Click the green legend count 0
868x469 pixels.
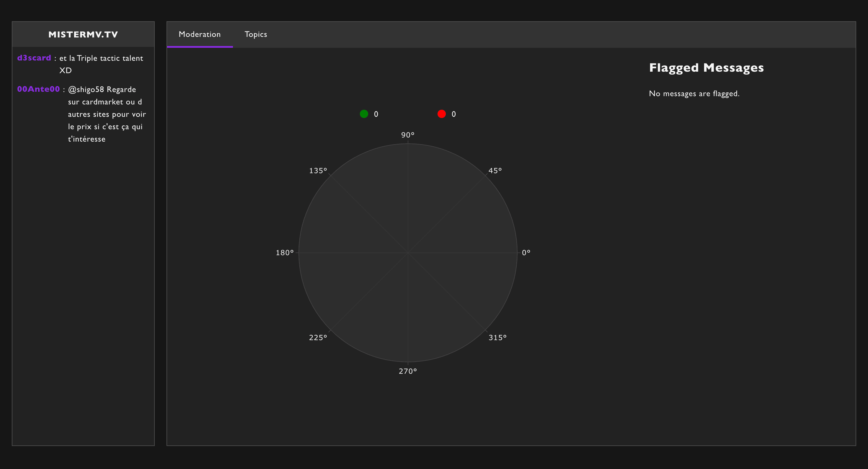[x=376, y=114]
